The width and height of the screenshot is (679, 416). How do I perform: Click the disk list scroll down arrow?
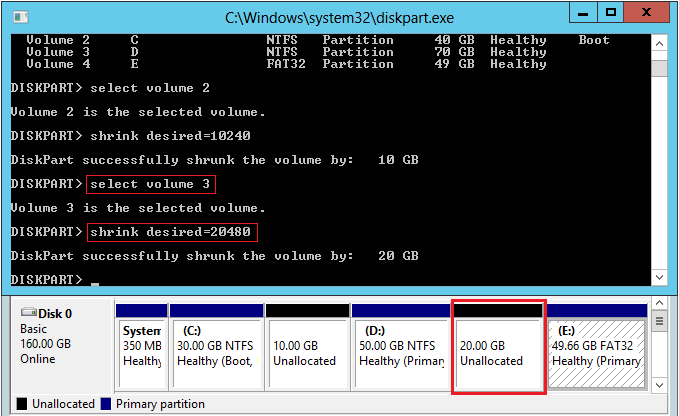tap(659, 384)
